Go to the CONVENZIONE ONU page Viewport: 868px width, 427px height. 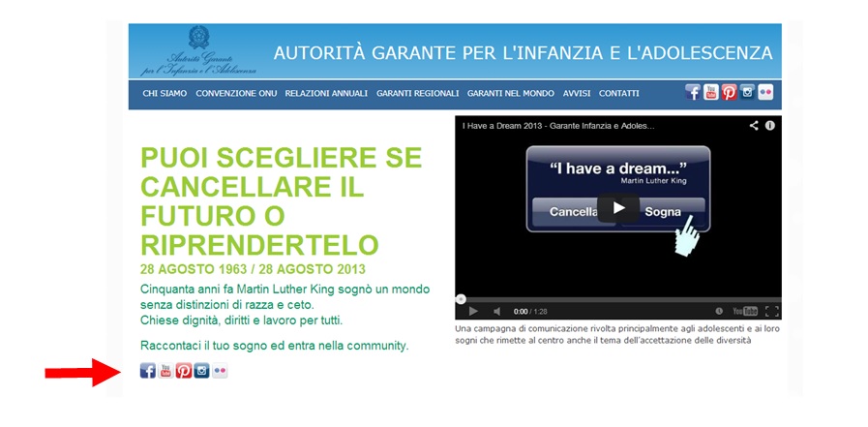pyautogui.click(x=236, y=94)
